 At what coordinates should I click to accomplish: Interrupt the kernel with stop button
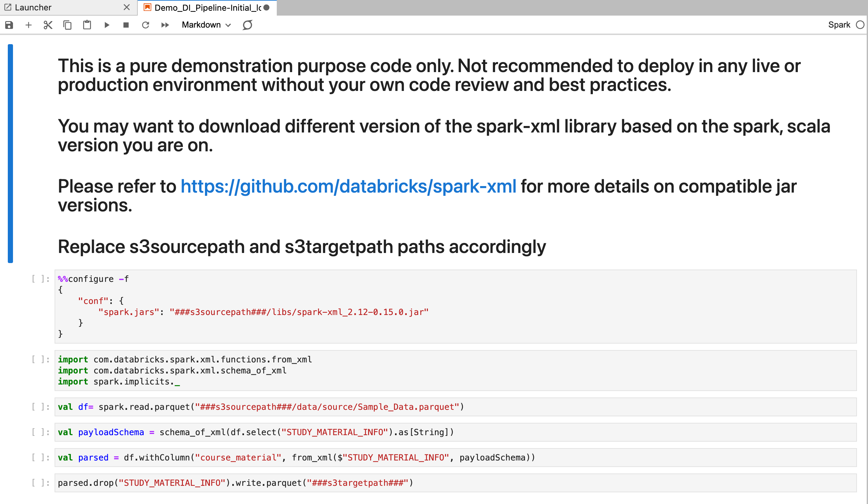point(126,25)
